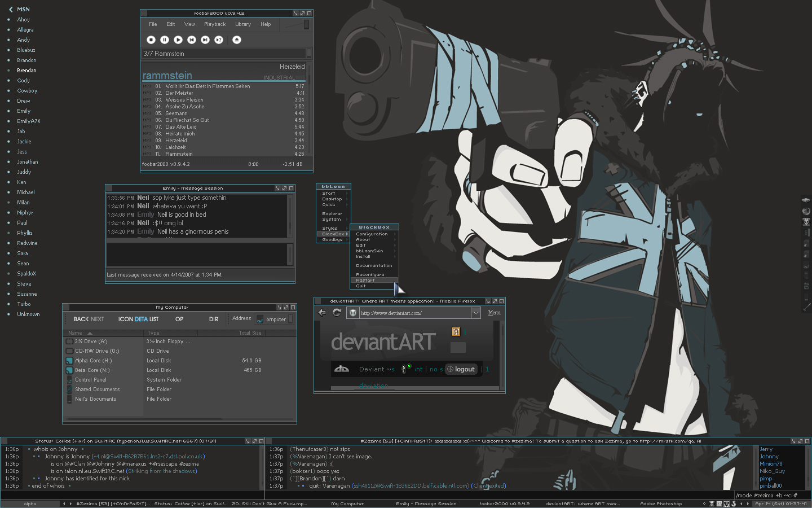Adjust the foobar2000 volume slider
Screen dimensions: 812x508
coord(306,24)
